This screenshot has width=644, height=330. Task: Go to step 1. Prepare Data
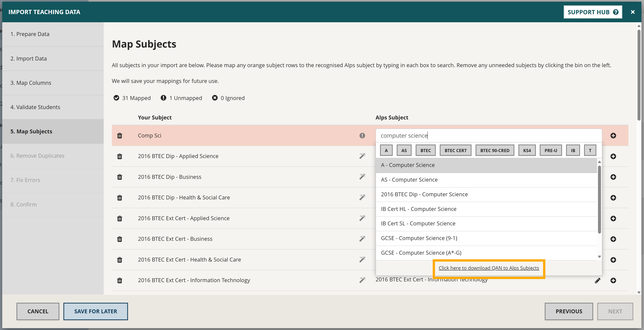click(53, 34)
